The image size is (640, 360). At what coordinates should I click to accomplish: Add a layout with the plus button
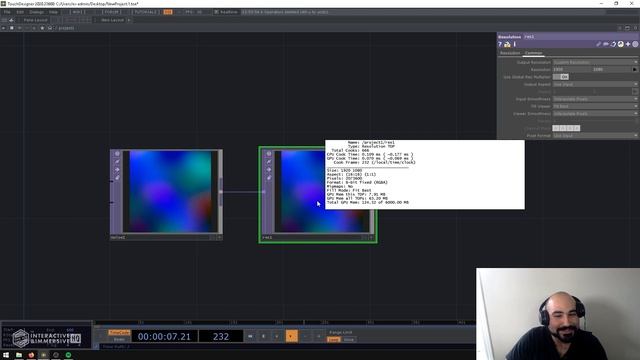(x=129, y=20)
